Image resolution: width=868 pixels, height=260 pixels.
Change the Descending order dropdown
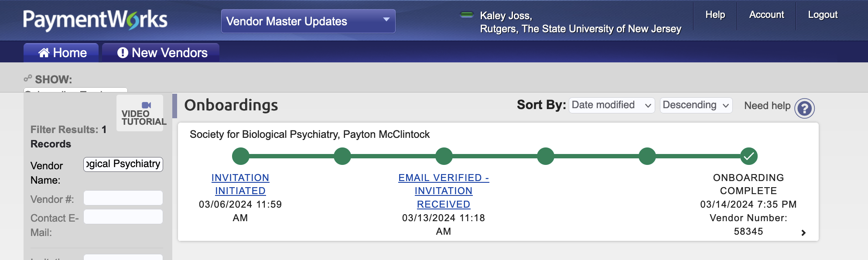[696, 105]
